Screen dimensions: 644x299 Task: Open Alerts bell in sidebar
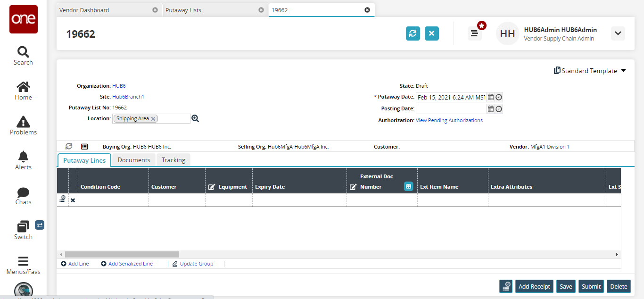23,161
